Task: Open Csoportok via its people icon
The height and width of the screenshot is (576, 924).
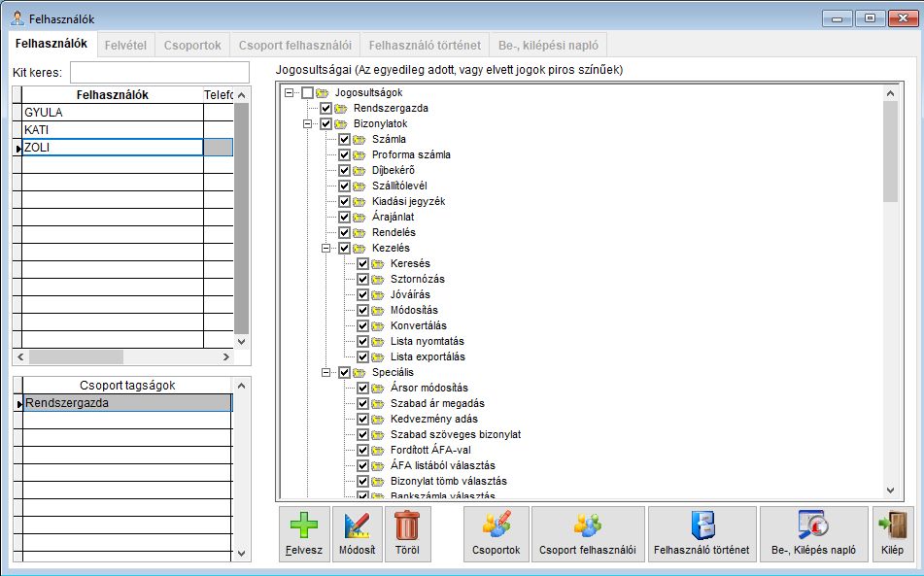Action: point(496,525)
